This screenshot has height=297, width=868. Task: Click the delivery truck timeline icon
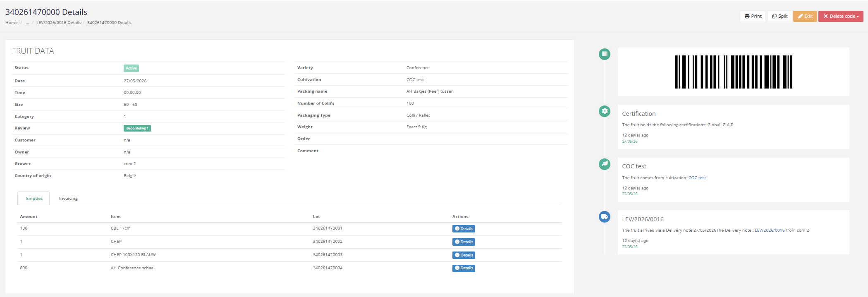[605, 216]
